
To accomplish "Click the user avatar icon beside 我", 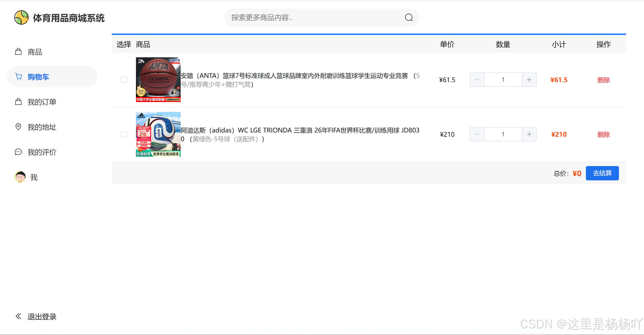I will click(x=20, y=177).
